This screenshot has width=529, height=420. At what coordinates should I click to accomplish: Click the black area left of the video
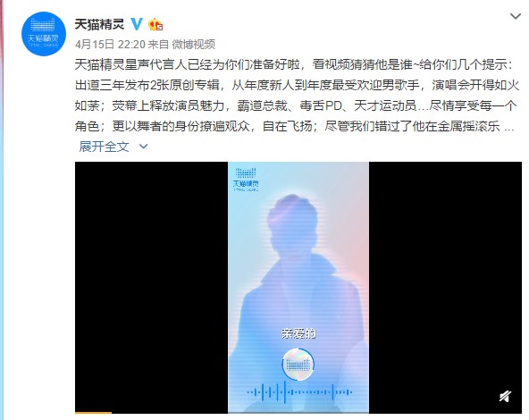point(152,288)
